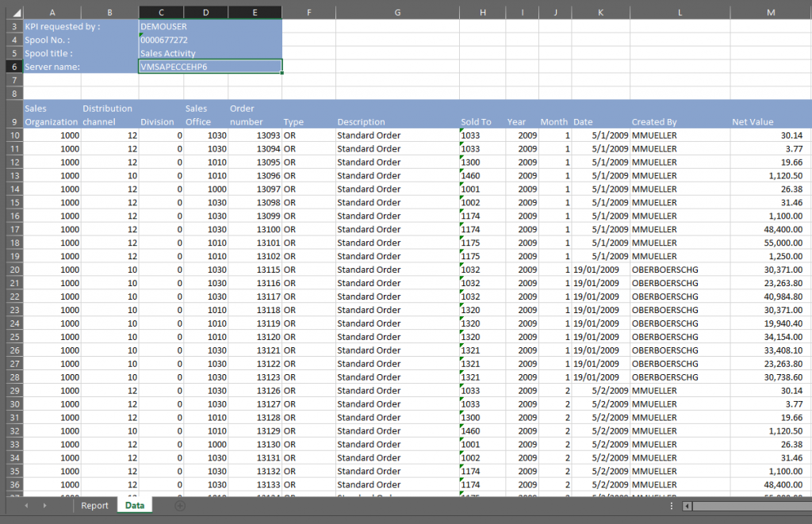Select row 6 header
Image resolution: width=812 pixels, height=524 pixels.
pyautogui.click(x=14, y=67)
